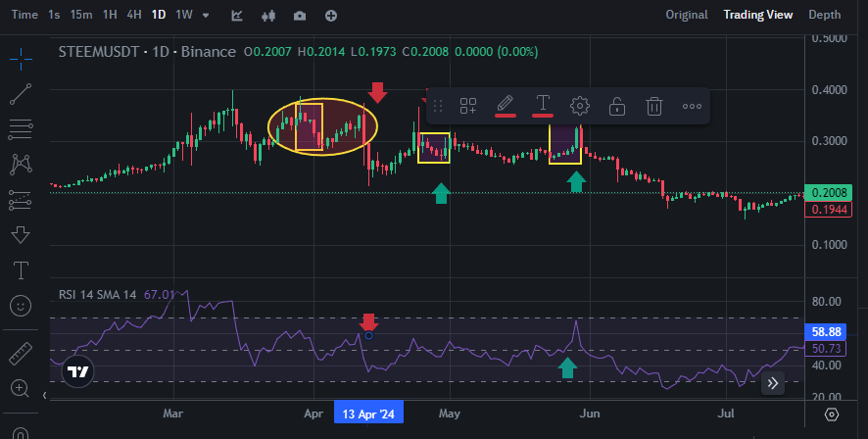Click the 0.2008 current price label
This screenshot has width=868, height=439.
coord(828,193)
